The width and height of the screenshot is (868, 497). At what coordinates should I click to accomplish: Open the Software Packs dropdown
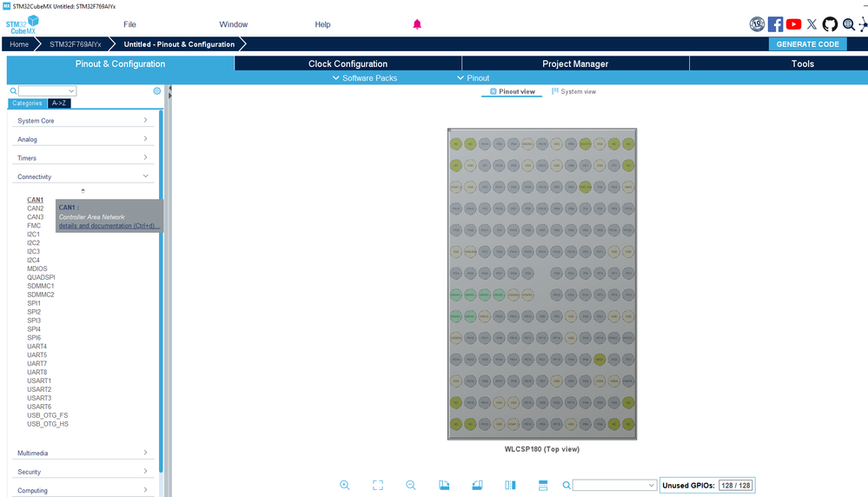(x=365, y=78)
